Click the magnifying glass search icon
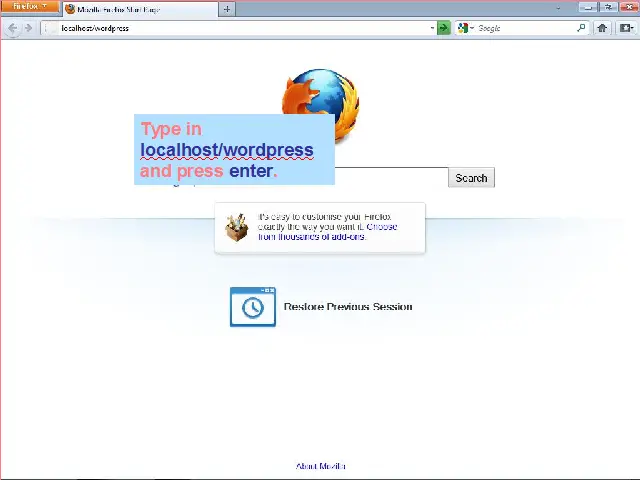640x480 pixels. pyautogui.click(x=581, y=28)
